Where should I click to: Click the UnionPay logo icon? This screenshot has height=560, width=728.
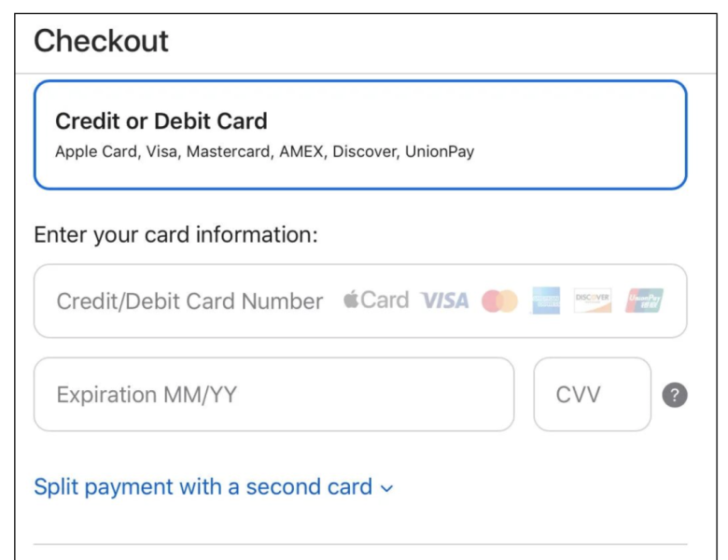point(644,301)
